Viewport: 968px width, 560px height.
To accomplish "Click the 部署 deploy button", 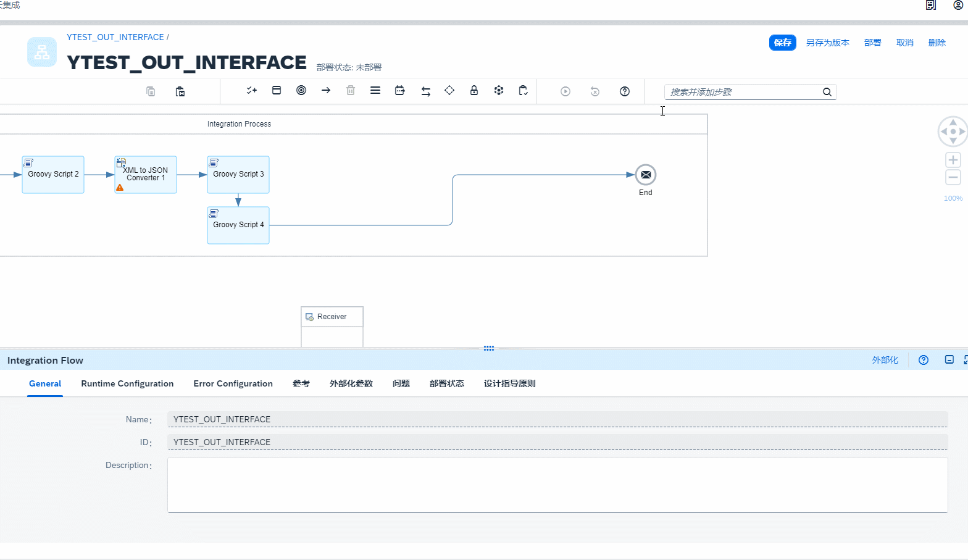I will (x=872, y=43).
